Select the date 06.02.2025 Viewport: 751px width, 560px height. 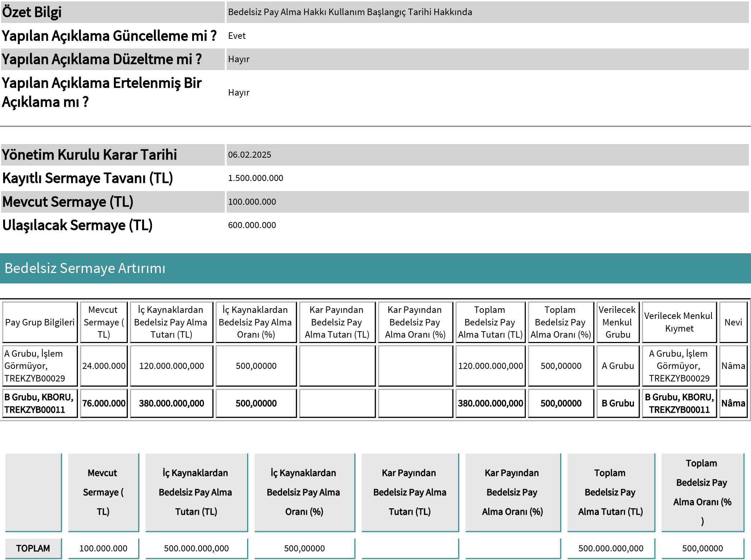point(250,155)
